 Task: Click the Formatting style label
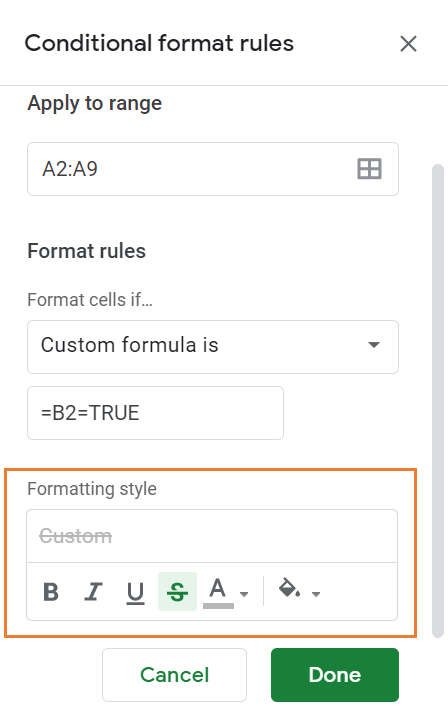coord(92,489)
